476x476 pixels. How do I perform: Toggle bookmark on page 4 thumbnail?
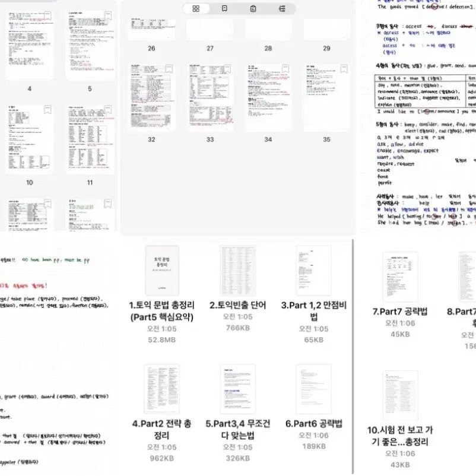(x=47, y=15)
